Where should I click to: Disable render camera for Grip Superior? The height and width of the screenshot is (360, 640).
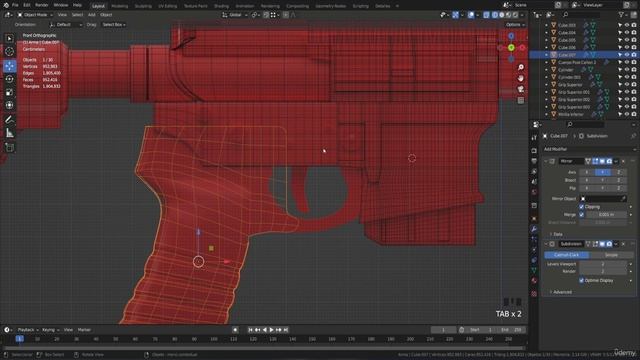click(634, 85)
